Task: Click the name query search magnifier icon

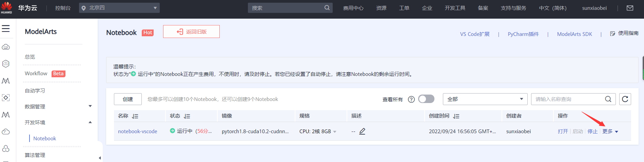Action: click(x=608, y=99)
